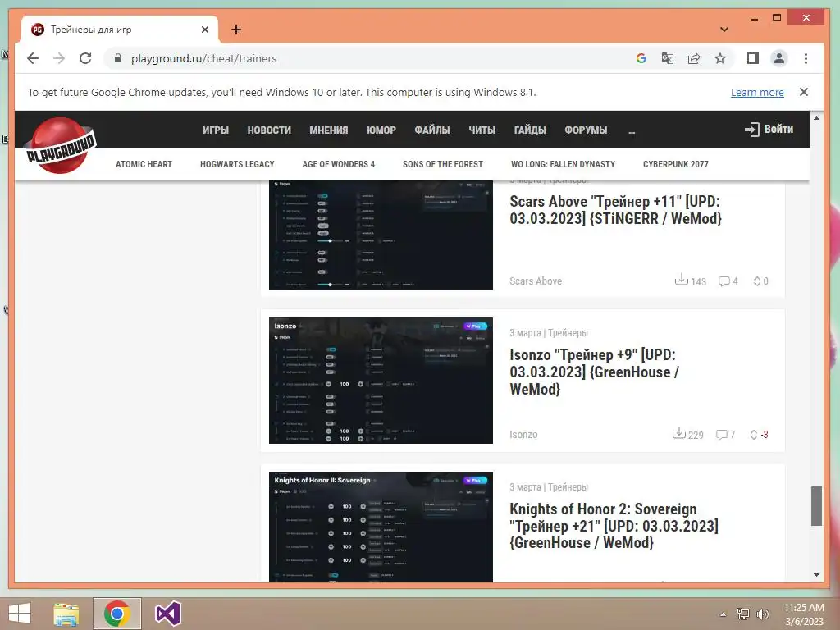840x630 pixels.
Task: Expand the more menu ellipsis in navbar
Action: [x=632, y=131]
